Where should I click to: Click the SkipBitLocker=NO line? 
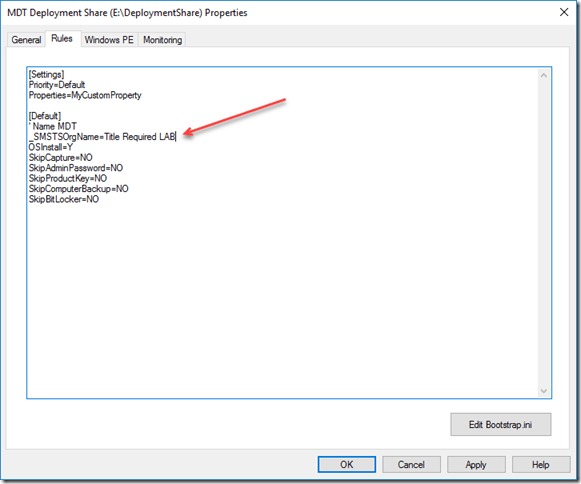(x=64, y=199)
